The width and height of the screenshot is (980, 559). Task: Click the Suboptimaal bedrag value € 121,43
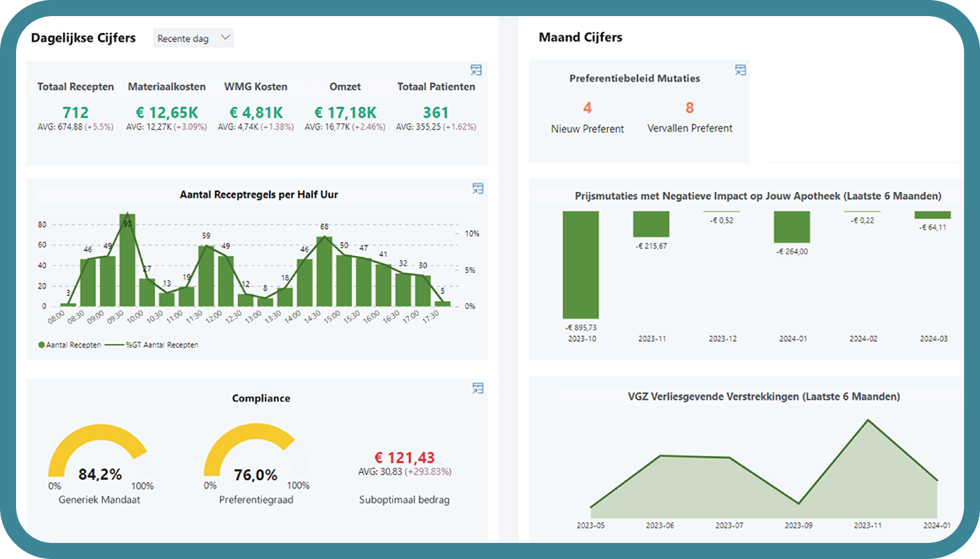pos(405,458)
